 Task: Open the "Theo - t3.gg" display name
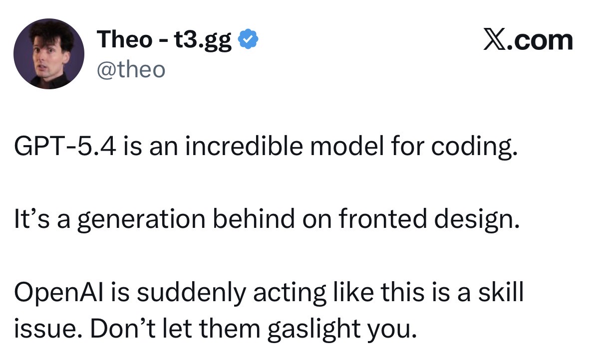pos(165,40)
